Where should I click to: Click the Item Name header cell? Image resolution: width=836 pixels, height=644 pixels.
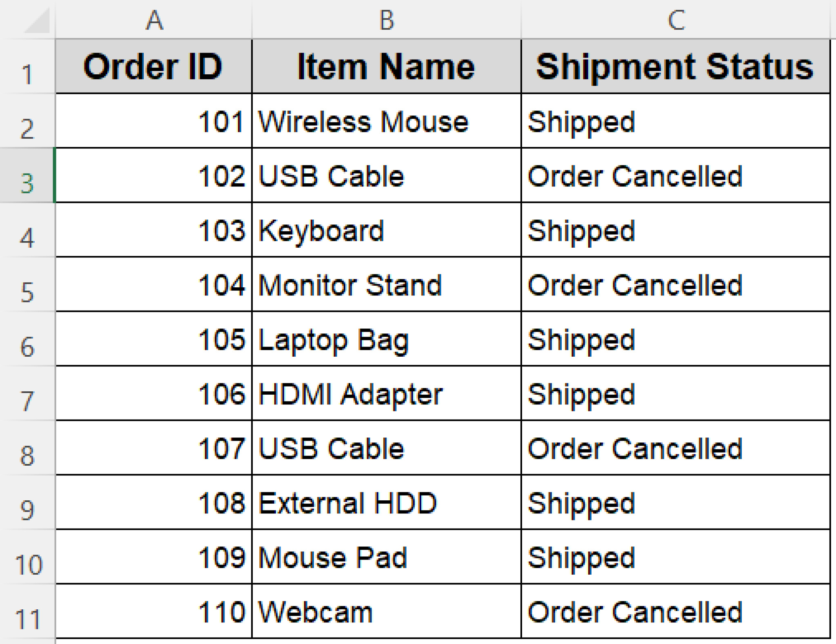click(387, 67)
